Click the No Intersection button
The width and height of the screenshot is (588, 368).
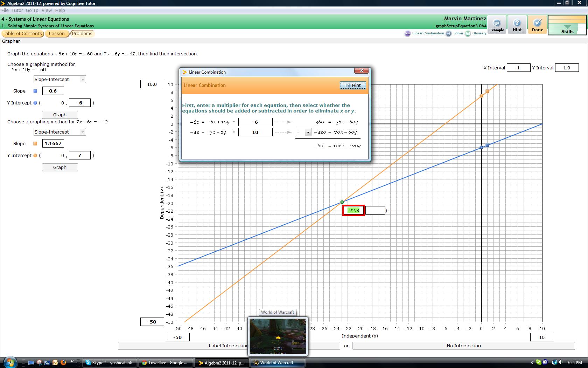tap(463, 346)
